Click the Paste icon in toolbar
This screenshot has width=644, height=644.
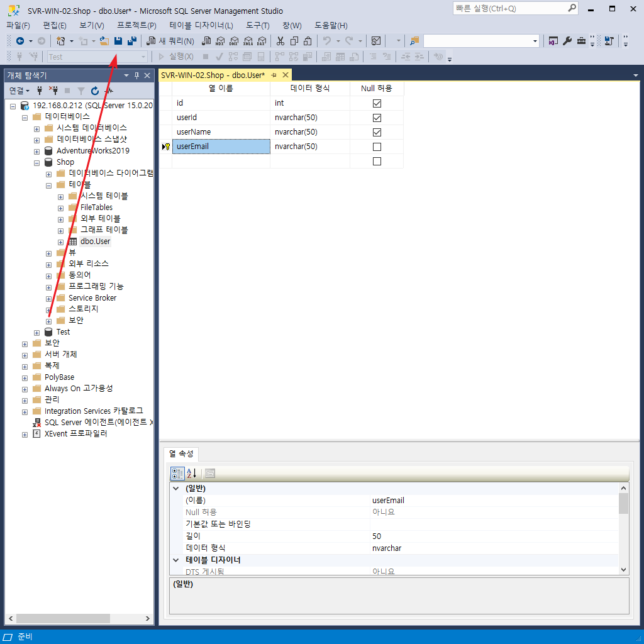point(308,41)
